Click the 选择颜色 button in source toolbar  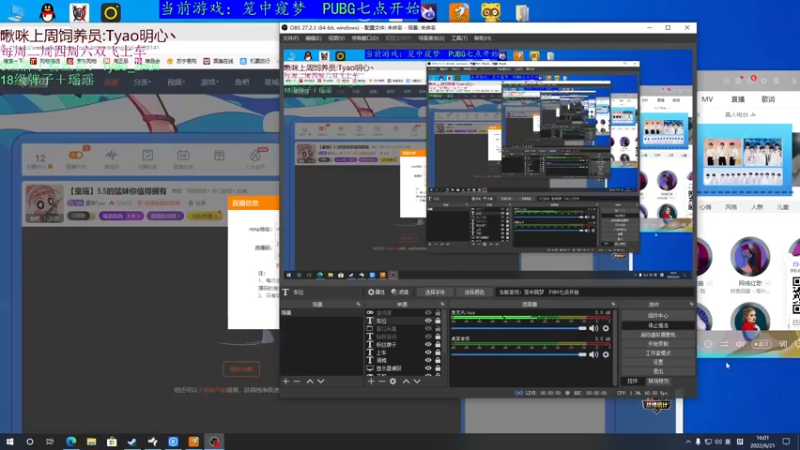coord(474,292)
